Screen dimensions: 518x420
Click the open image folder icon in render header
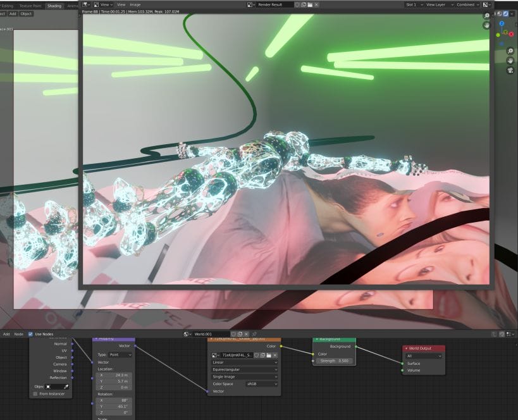(310, 4)
